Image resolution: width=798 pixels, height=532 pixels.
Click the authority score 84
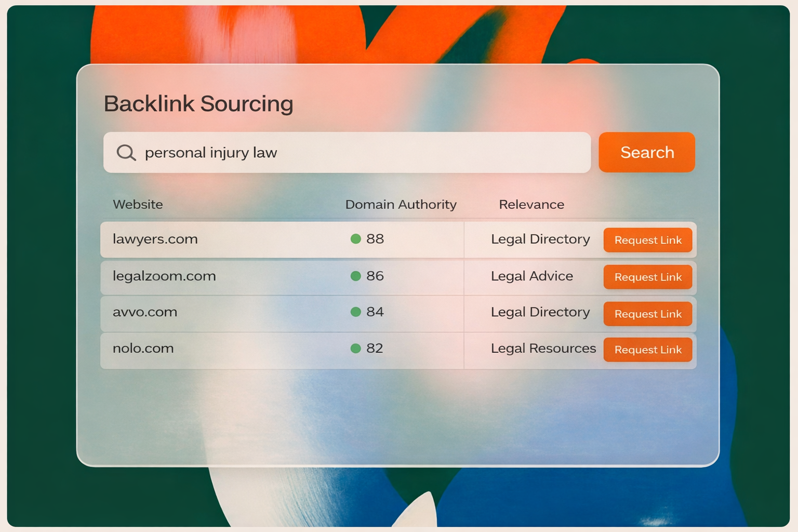point(375,312)
